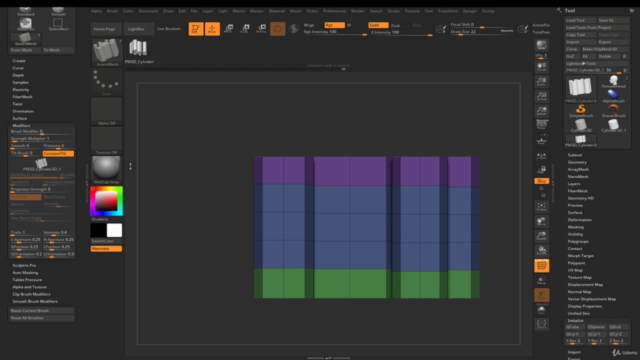
Task: Expand the Masking section
Action: pos(576,227)
